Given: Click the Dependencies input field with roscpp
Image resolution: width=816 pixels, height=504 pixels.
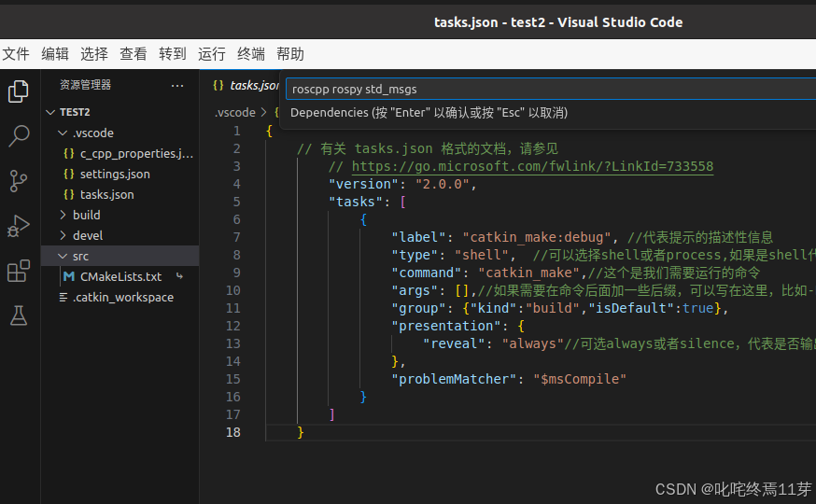Looking at the screenshot, I should click(x=551, y=89).
